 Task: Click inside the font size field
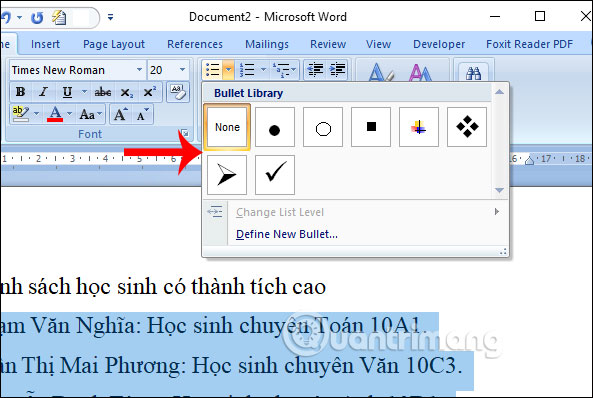pyautogui.click(x=162, y=70)
